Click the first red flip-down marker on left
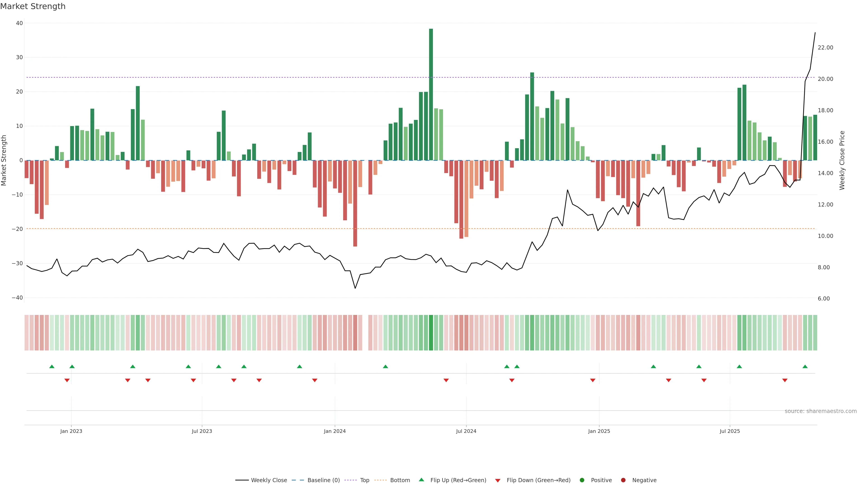The height and width of the screenshot is (488, 868). [x=67, y=380]
